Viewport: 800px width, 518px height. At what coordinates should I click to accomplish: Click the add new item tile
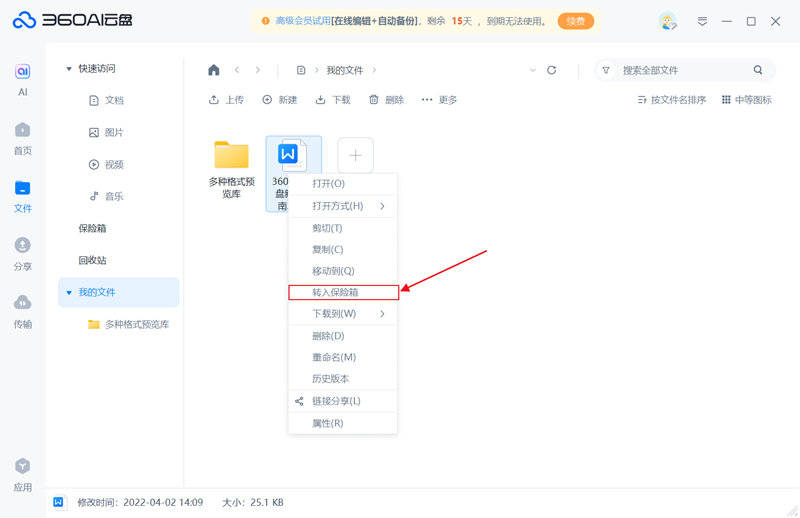(x=355, y=155)
